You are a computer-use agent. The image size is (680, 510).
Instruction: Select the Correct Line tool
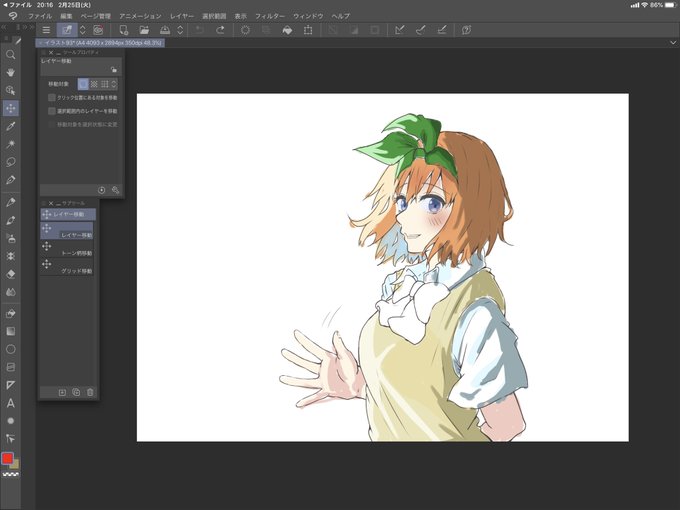[x=11, y=439]
